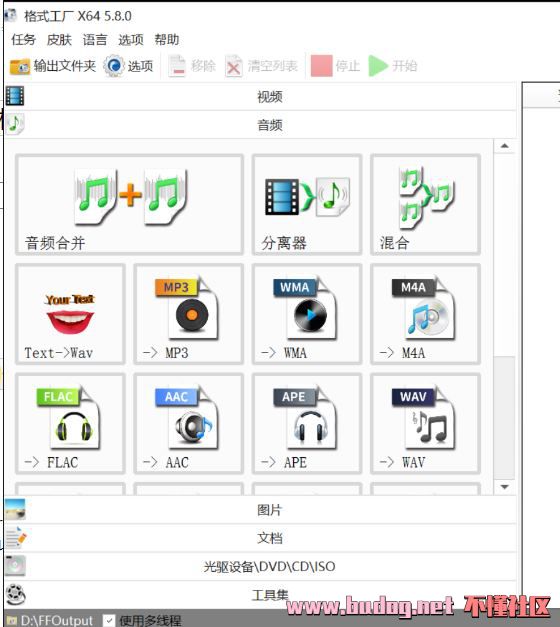Viewport: 560px width, 627px height.
Task: Open the 任务 menu
Action: pyautogui.click(x=23, y=40)
